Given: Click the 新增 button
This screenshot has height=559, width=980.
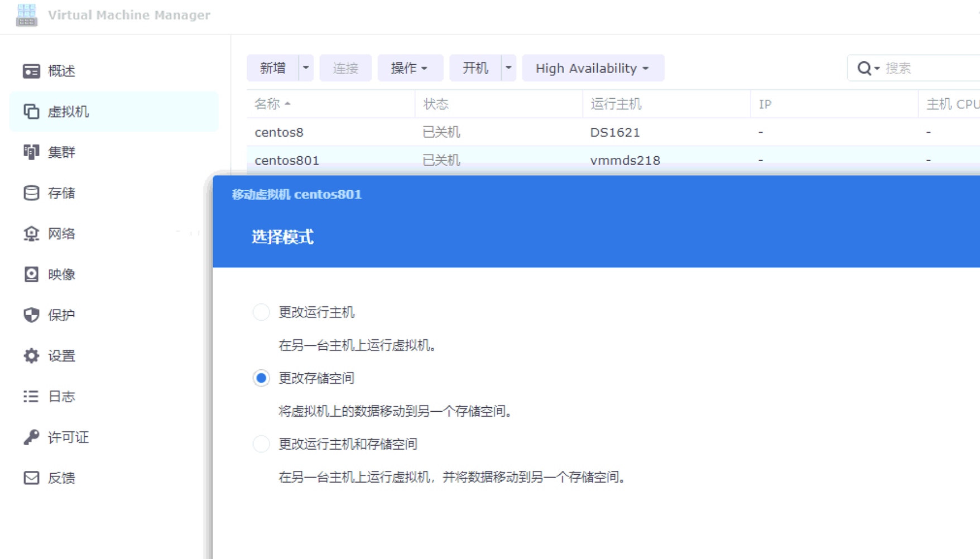Looking at the screenshot, I should [x=273, y=68].
